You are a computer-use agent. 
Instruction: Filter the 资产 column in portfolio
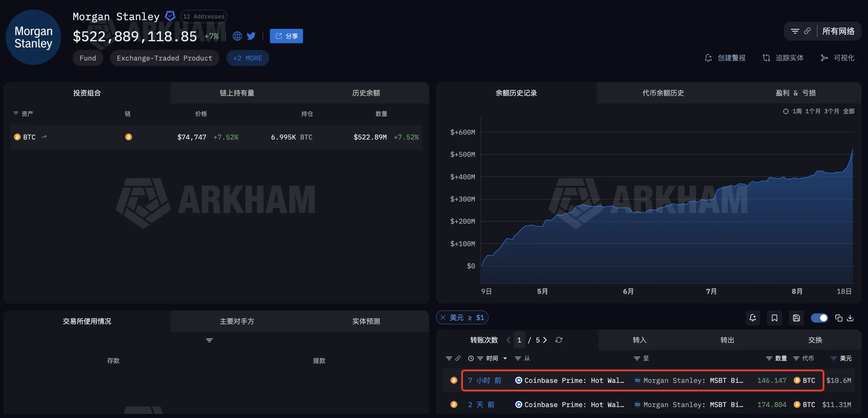pos(16,113)
